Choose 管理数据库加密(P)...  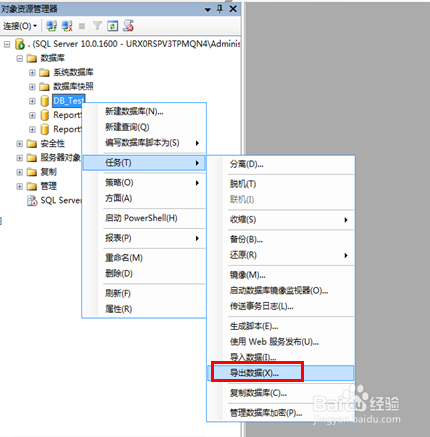[x=281, y=413]
